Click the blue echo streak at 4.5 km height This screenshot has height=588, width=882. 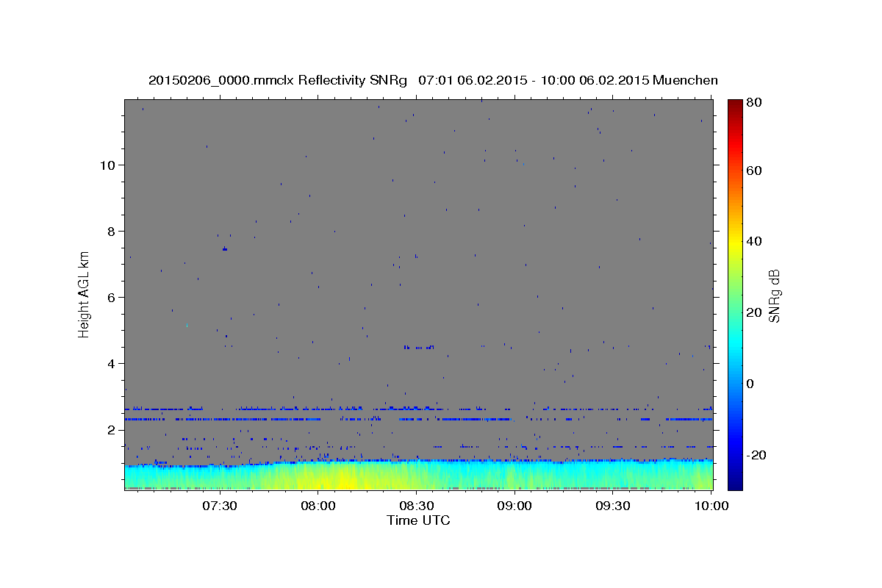click(419, 347)
